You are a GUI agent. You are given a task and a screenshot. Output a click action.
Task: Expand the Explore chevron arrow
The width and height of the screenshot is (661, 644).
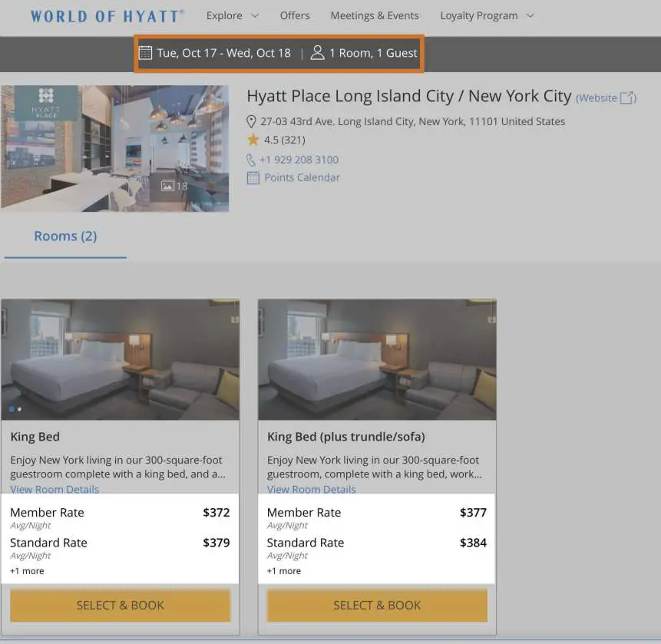coord(255,16)
